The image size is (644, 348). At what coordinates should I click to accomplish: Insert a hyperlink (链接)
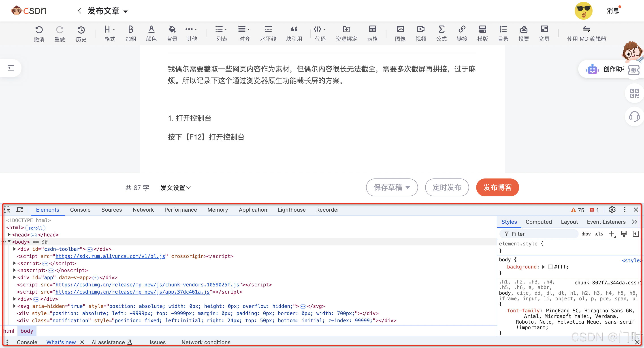click(x=462, y=33)
